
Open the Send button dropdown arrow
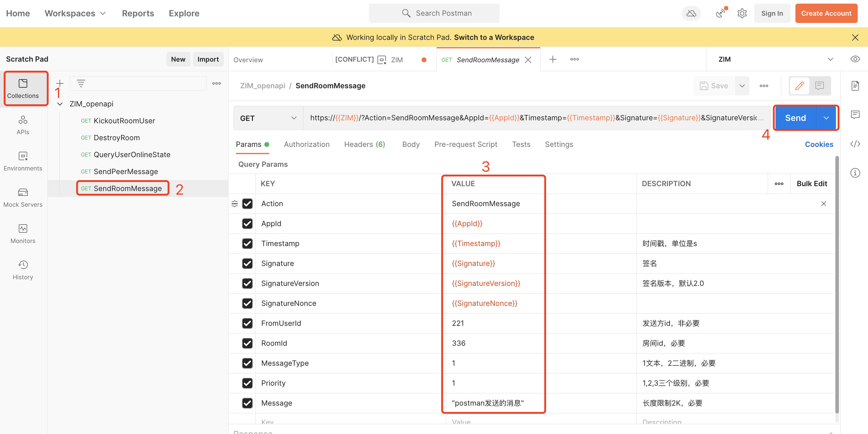point(826,118)
